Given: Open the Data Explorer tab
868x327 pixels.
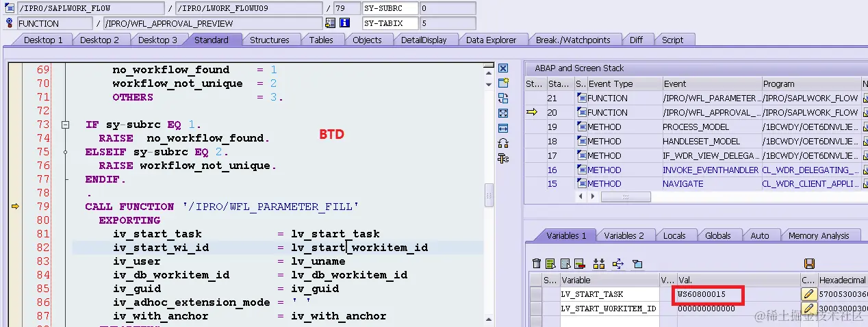Looking at the screenshot, I should pyautogui.click(x=491, y=40).
